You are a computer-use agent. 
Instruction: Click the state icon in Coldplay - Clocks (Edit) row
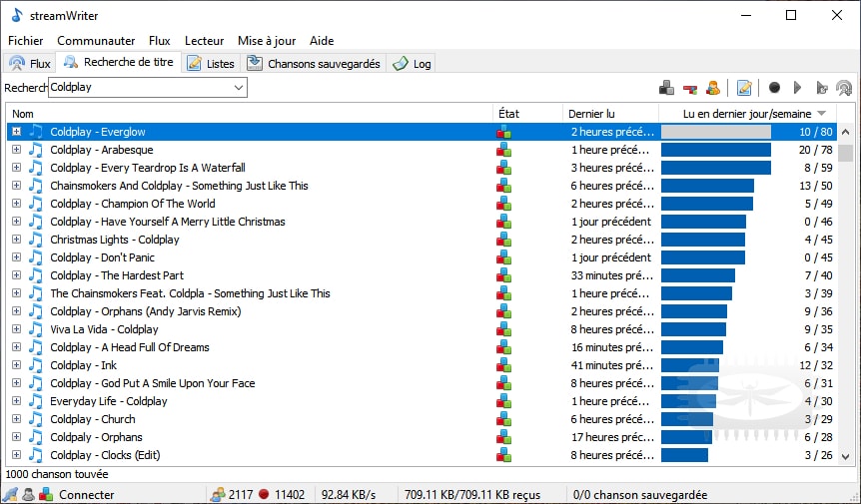[504, 455]
